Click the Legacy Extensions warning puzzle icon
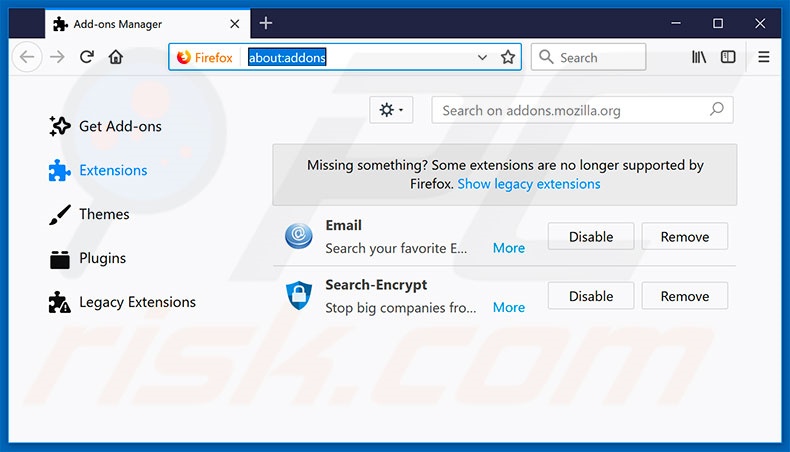Image resolution: width=790 pixels, height=452 pixels. 59,302
